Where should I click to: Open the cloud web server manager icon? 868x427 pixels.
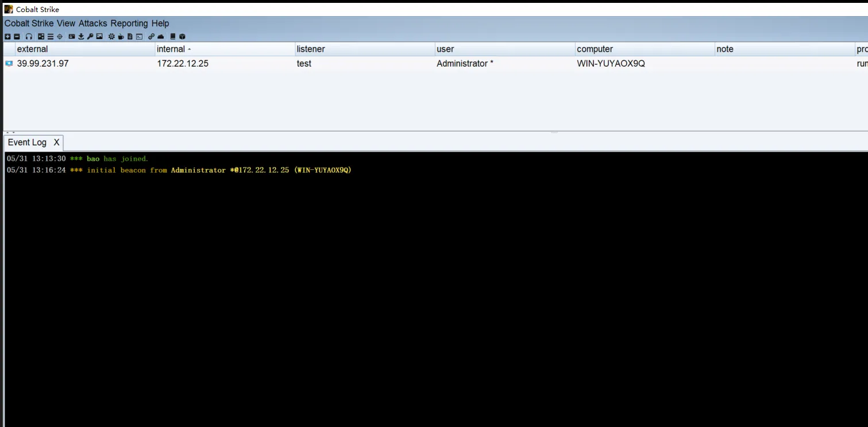160,37
